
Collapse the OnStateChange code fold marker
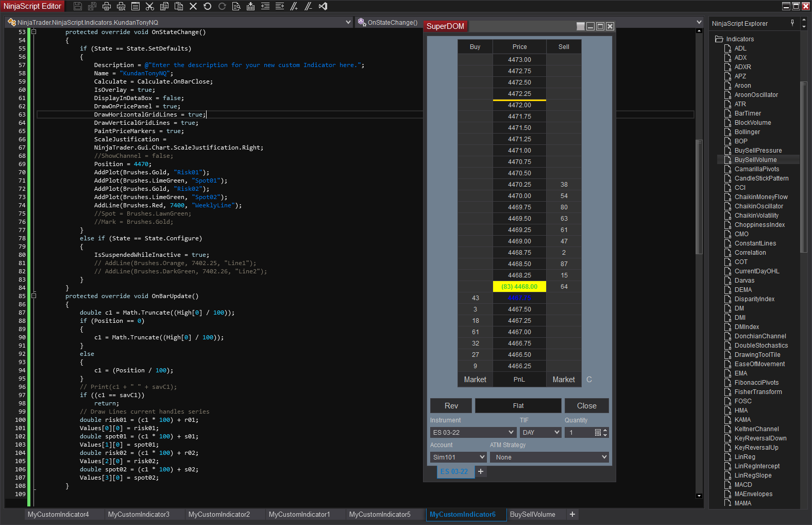point(34,32)
